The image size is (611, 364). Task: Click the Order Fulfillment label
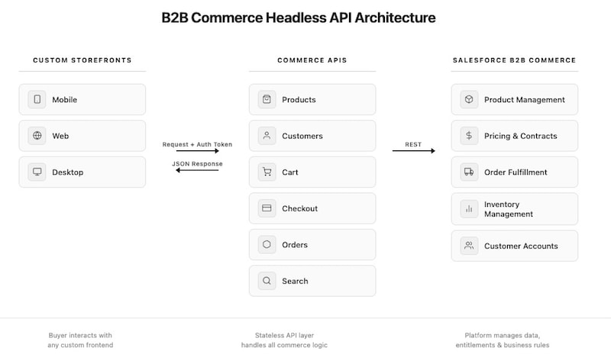516,172
